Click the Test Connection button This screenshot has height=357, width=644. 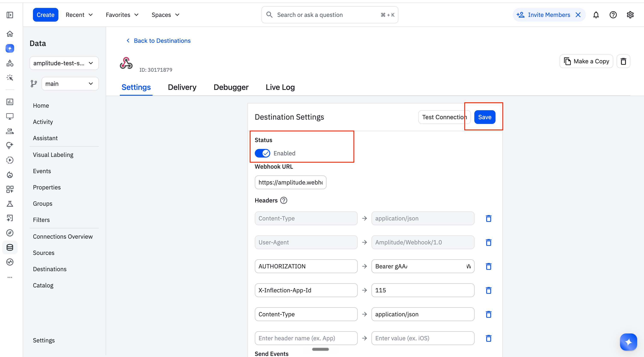click(444, 117)
